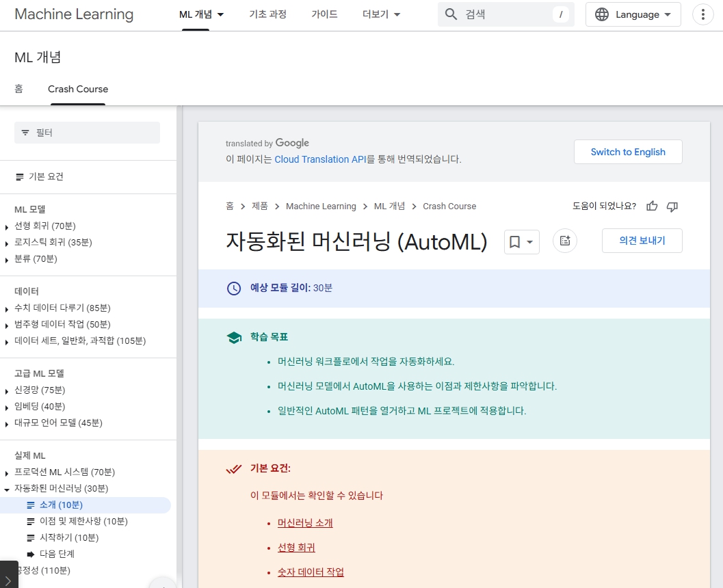This screenshot has height=588, width=723.
Task: Switch to the 홈 tab
Action: click(x=18, y=89)
